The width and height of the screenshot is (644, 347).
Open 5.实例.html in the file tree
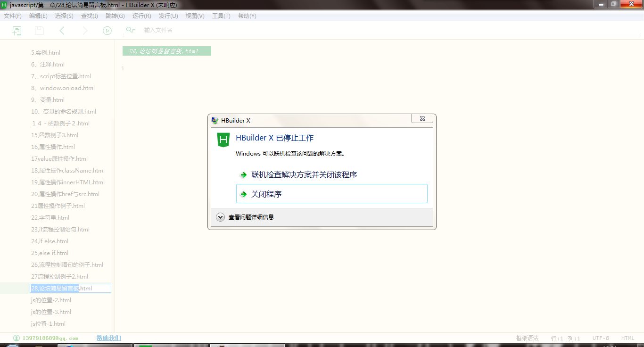coord(46,53)
